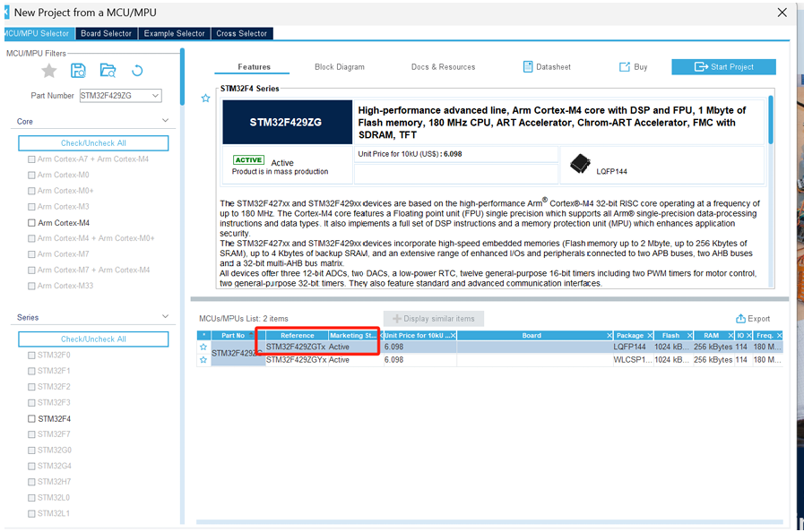Click the description pane vertical scrollbar
This screenshot has width=804, height=532.
771,120
